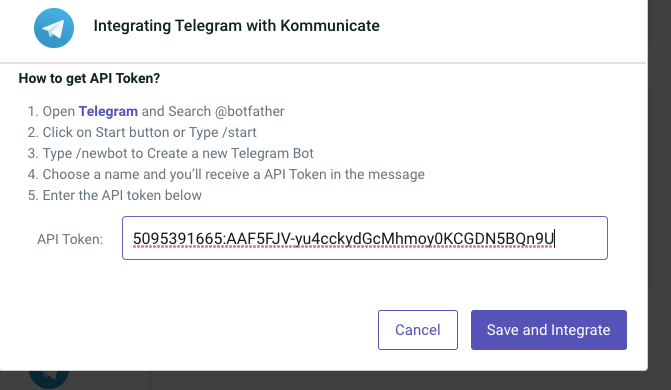Click the partially hidden Telegram icon below dialog

coord(49,380)
